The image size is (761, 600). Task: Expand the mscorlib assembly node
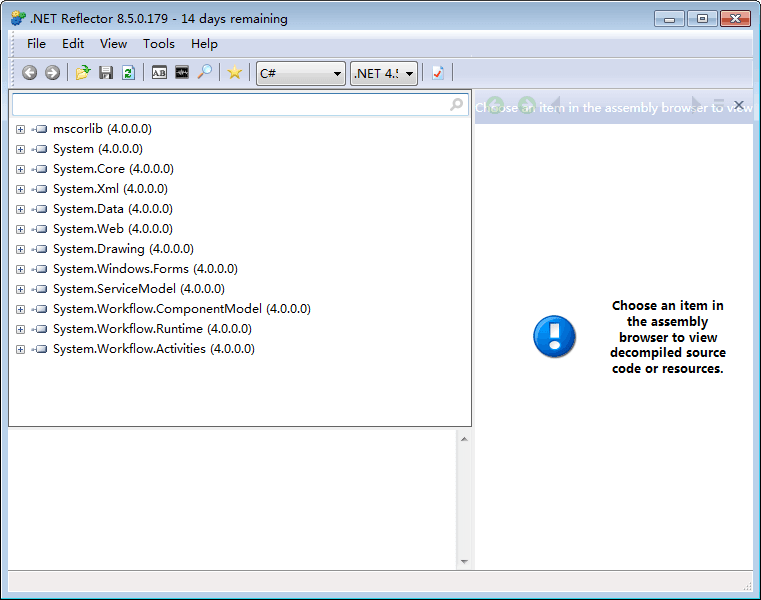[20, 129]
